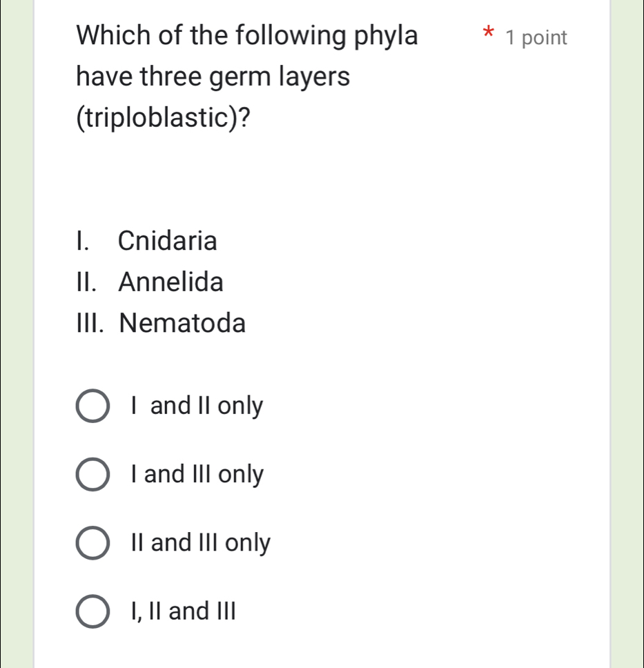Click the word "phyla" in the question
The height and width of the screenshot is (668, 644).
coord(386,36)
